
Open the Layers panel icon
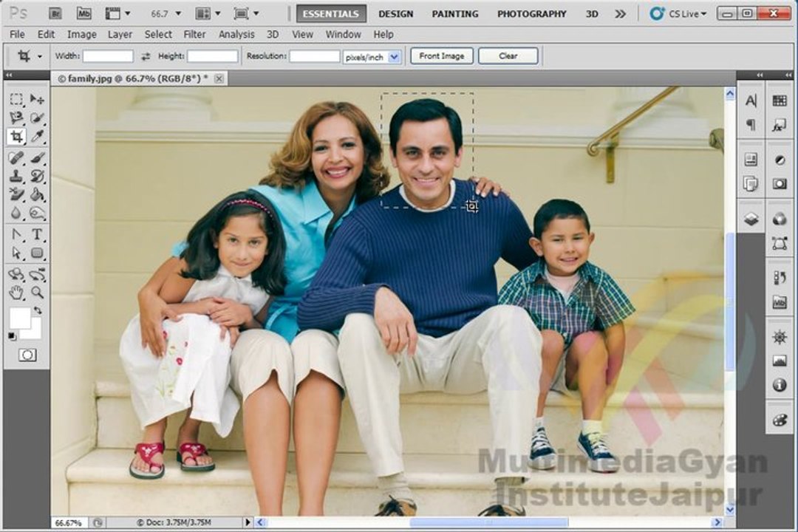[x=751, y=219]
